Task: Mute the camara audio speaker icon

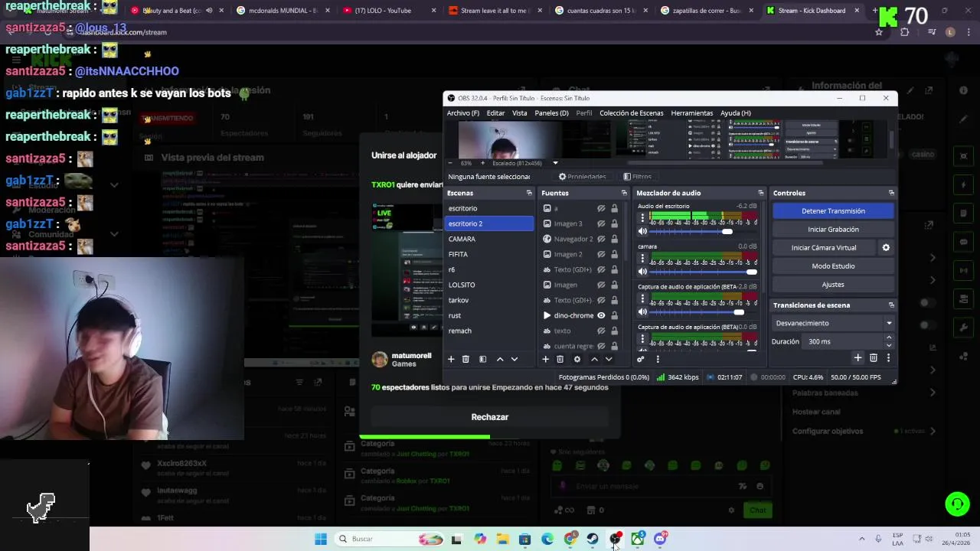Action: point(642,272)
